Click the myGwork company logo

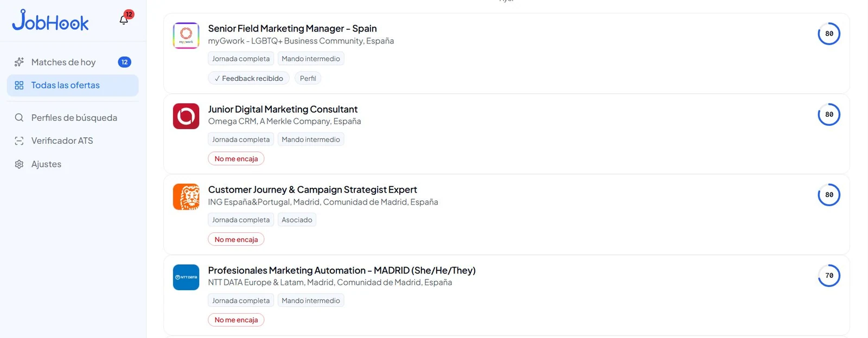186,35
